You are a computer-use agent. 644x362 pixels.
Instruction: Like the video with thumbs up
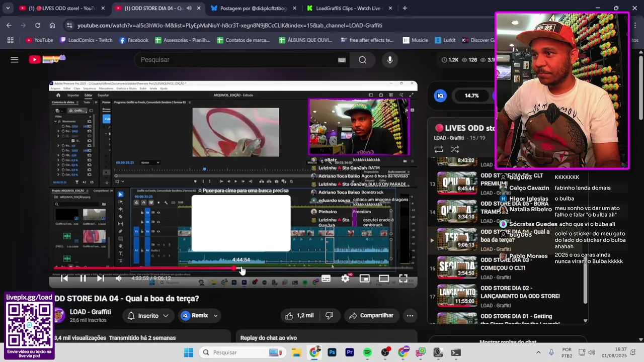[x=299, y=316]
